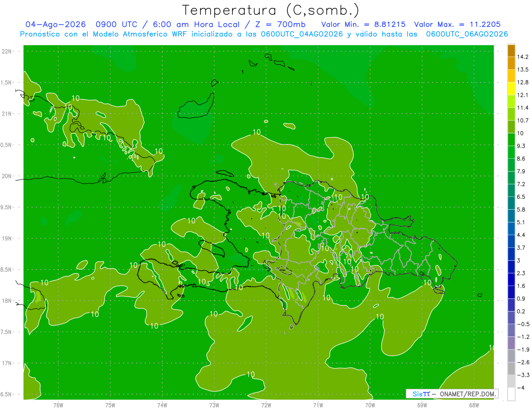The image size is (532, 411).
Task: Click the '68W' longitude axis label
Action: click(x=474, y=405)
